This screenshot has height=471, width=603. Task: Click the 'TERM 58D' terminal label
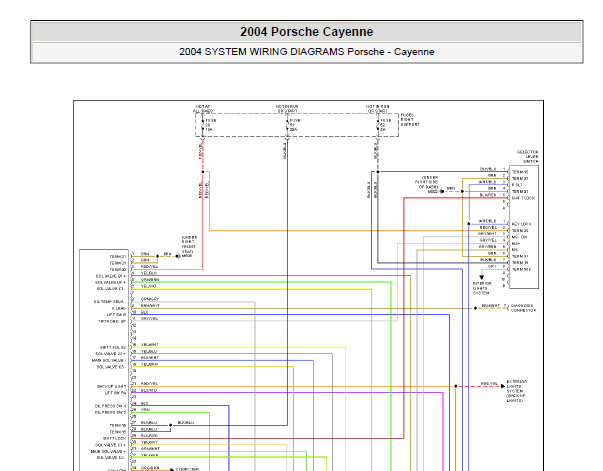521,269
